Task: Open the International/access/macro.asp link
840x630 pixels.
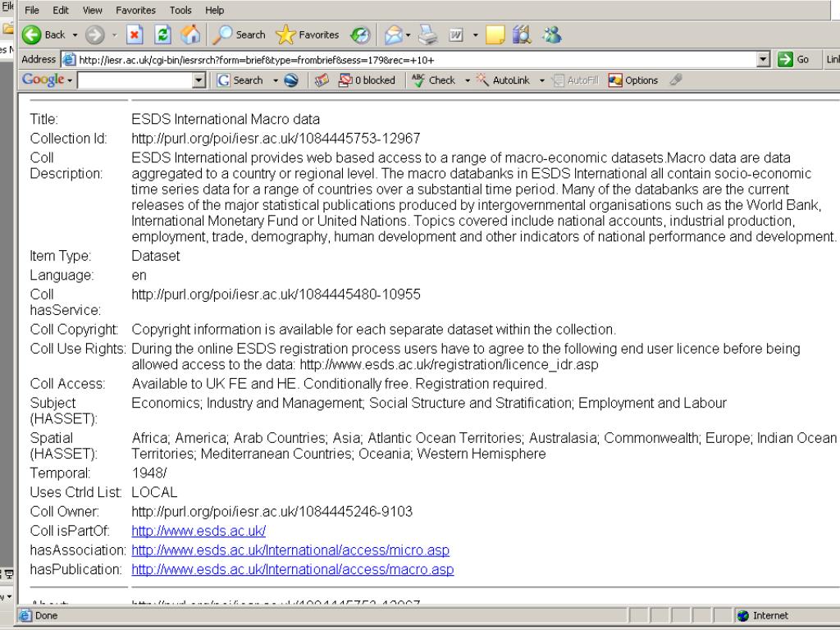Action: [x=293, y=569]
